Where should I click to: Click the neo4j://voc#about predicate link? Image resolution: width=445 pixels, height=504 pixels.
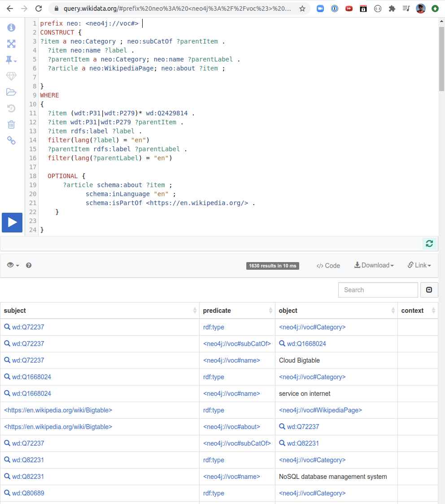[231, 427]
